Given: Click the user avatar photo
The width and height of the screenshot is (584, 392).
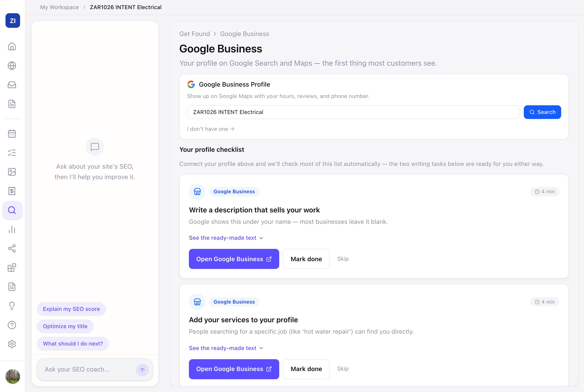Looking at the screenshot, I should (13, 377).
